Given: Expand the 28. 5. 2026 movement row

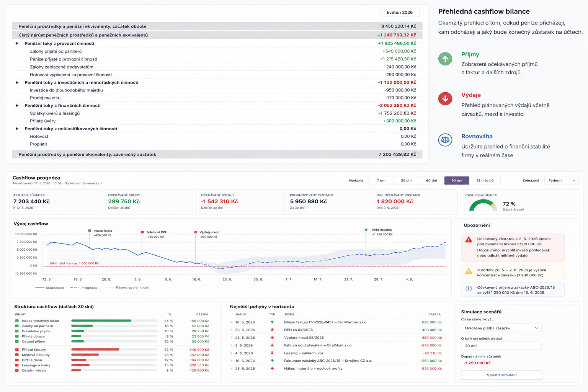Looking at the screenshot, I should (x=232, y=338).
